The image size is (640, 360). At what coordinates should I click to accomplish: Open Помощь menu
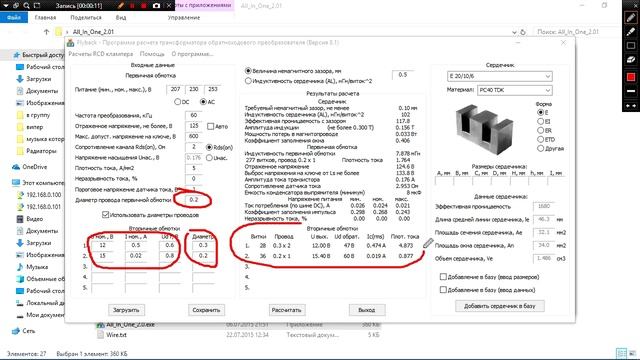point(152,54)
